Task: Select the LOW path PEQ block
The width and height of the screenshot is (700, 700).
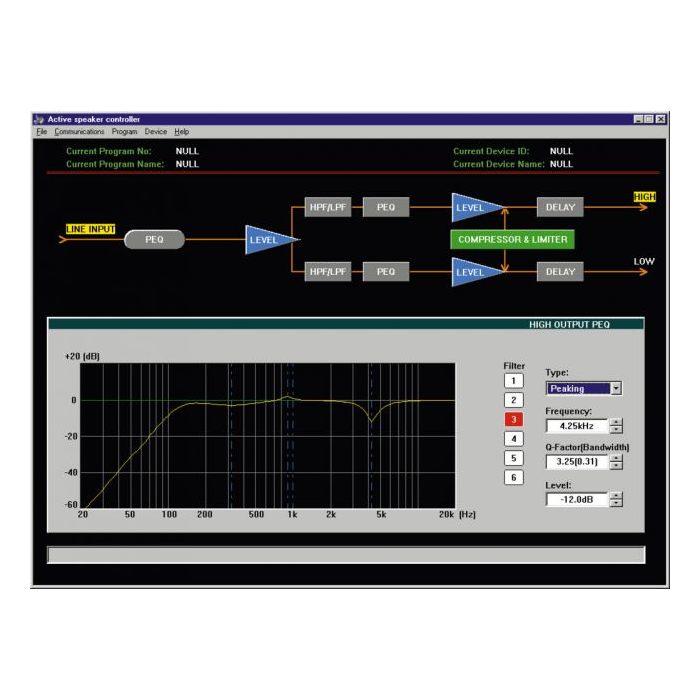Action: pyautogui.click(x=385, y=272)
